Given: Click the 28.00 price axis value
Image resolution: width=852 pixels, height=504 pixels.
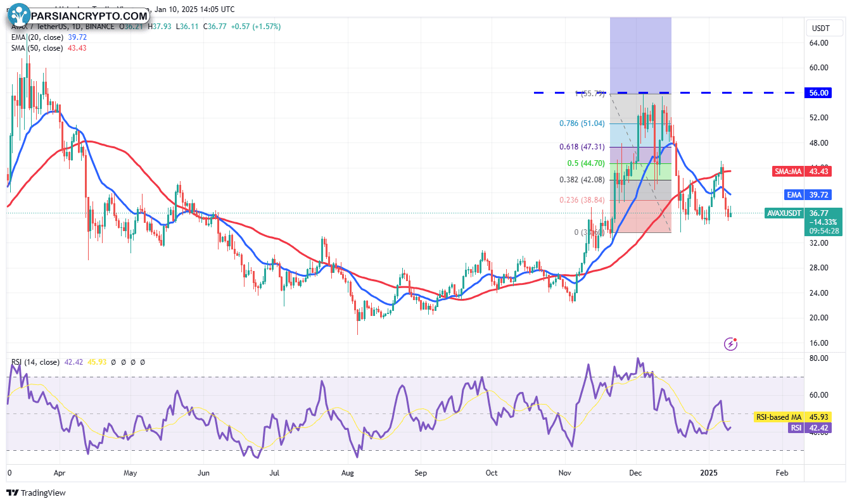Looking at the screenshot, I should (820, 268).
